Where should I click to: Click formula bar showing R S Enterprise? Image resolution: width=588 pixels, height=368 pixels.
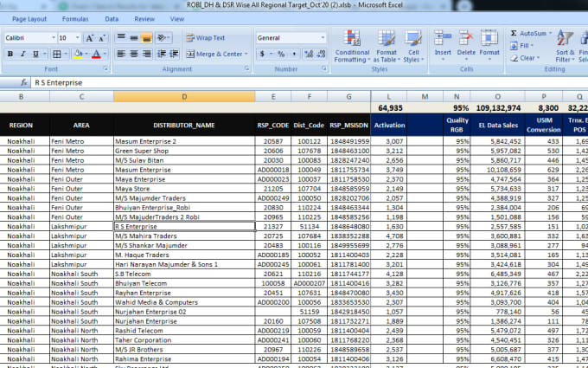tap(310, 82)
